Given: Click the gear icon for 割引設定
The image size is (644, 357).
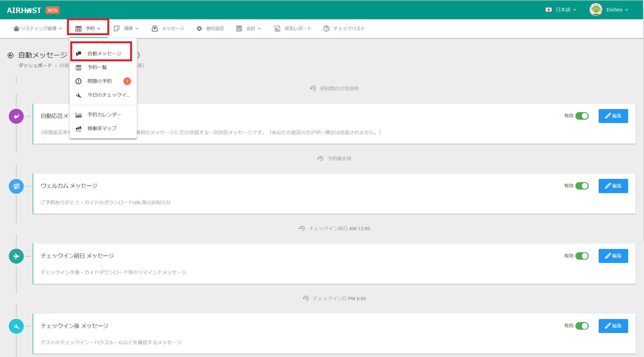Looking at the screenshot, I should pyautogui.click(x=199, y=29).
